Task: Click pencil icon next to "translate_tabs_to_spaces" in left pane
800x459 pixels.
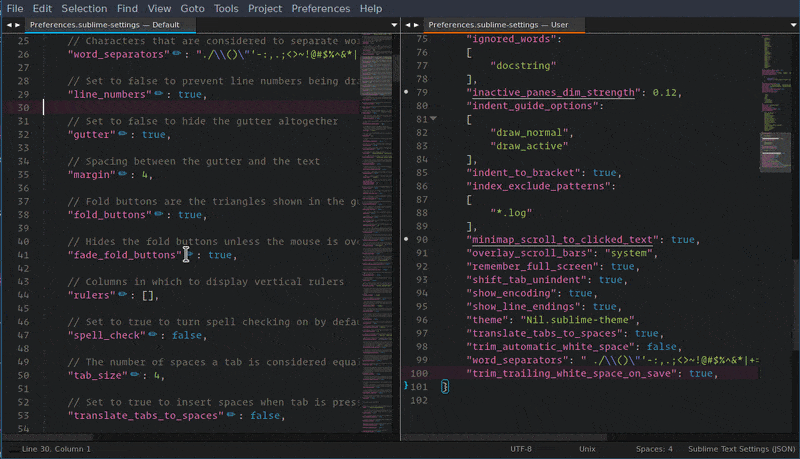Action: pyautogui.click(x=232, y=416)
